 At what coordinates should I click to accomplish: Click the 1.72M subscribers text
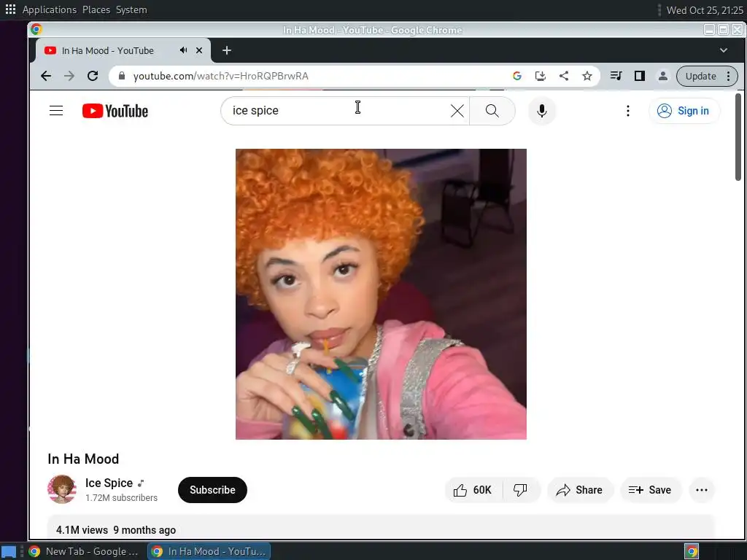point(122,497)
